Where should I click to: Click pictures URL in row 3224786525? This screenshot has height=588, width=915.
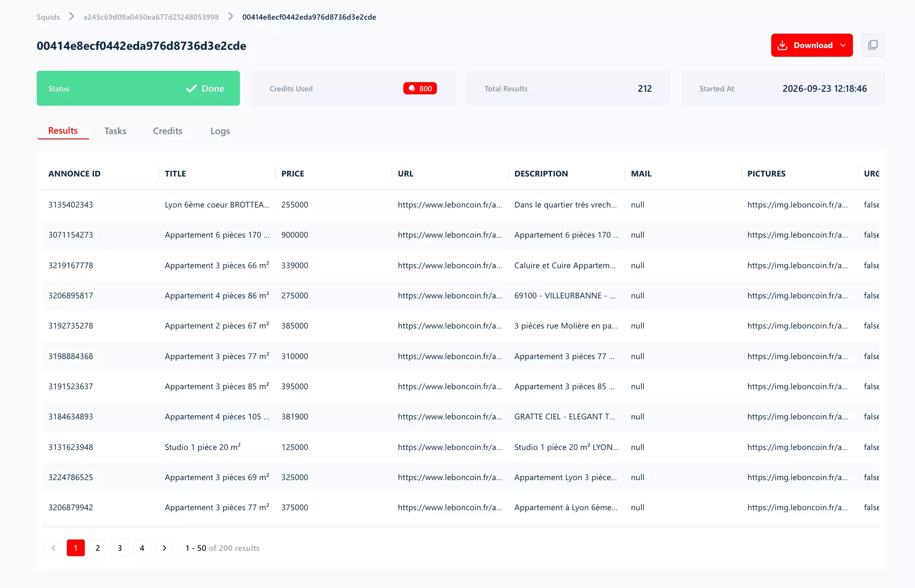click(797, 477)
